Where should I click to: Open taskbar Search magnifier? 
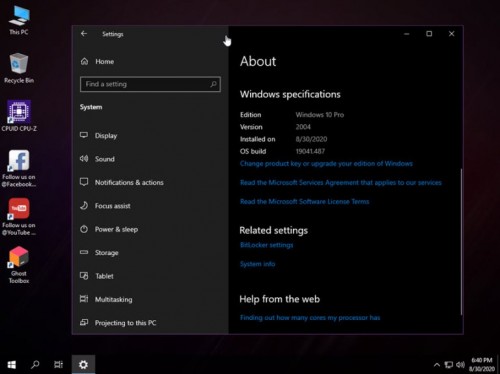35,365
